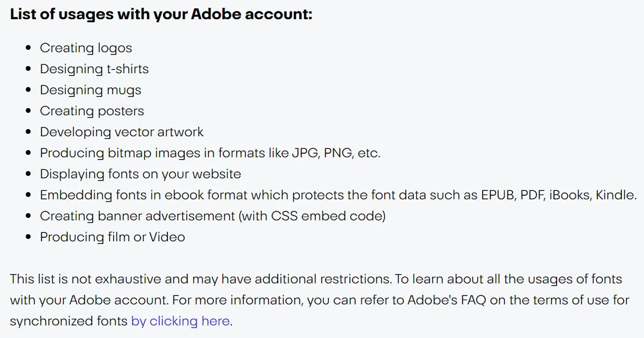The height and width of the screenshot is (338, 644).
Task: Click the word "Kindle" in the ebook item
Action: coord(615,195)
